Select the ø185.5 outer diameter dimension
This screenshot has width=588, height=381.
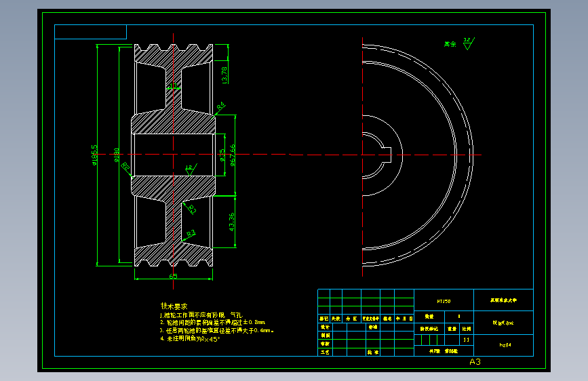pyautogui.click(x=94, y=155)
